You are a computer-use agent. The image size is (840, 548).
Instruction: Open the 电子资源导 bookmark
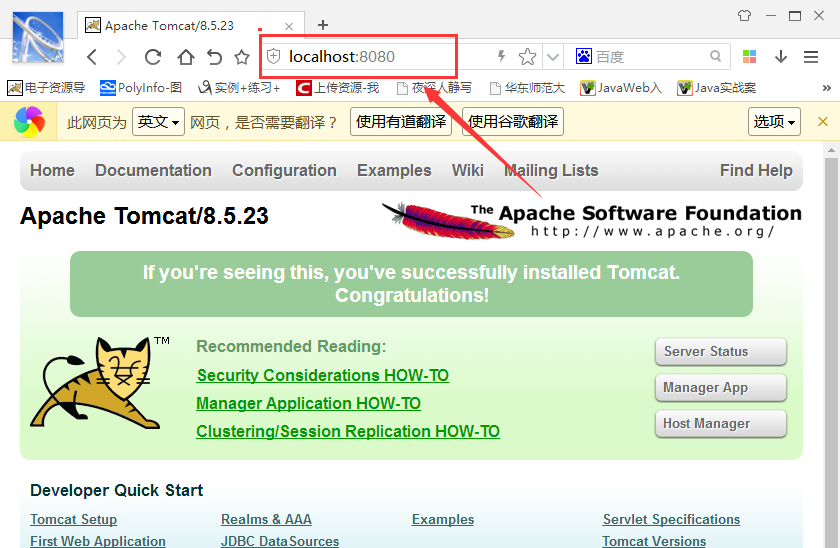click(x=46, y=87)
